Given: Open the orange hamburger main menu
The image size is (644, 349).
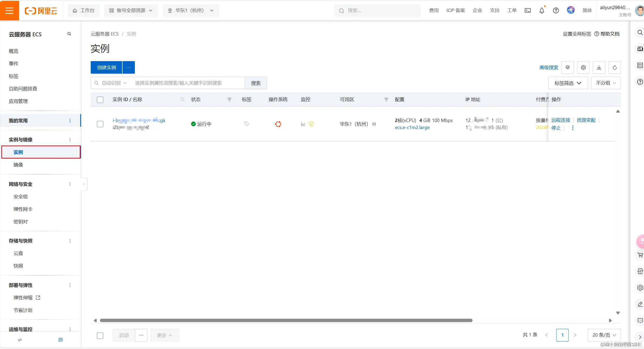Looking at the screenshot, I should (9, 10).
